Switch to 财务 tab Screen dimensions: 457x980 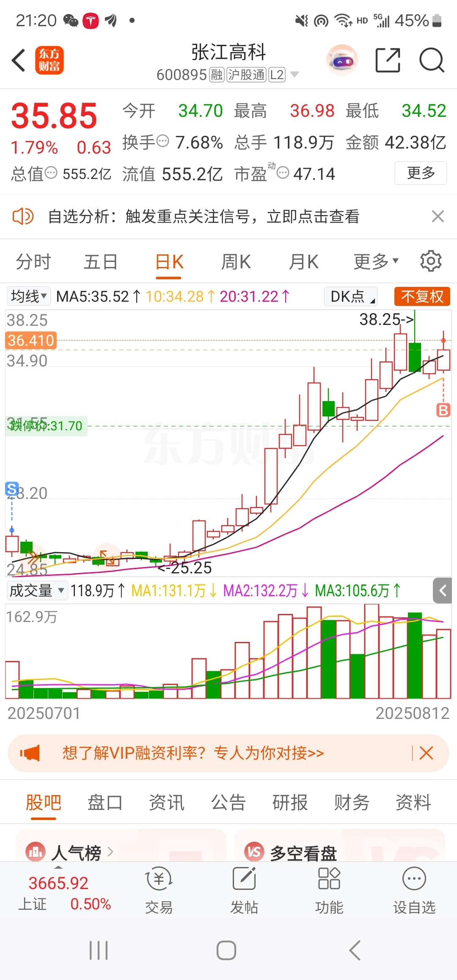(x=352, y=802)
